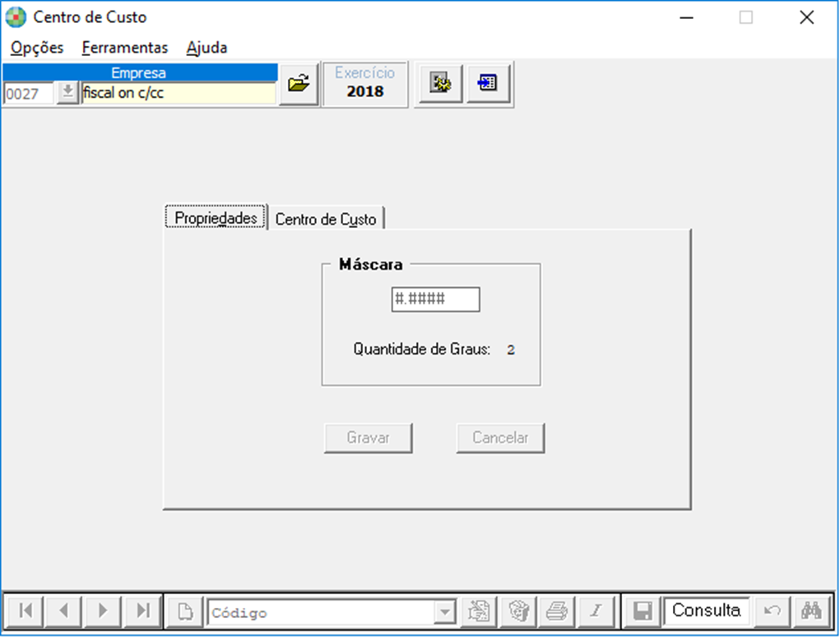Click the Gravar button
The height and width of the screenshot is (640, 840).
tap(368, 438)
